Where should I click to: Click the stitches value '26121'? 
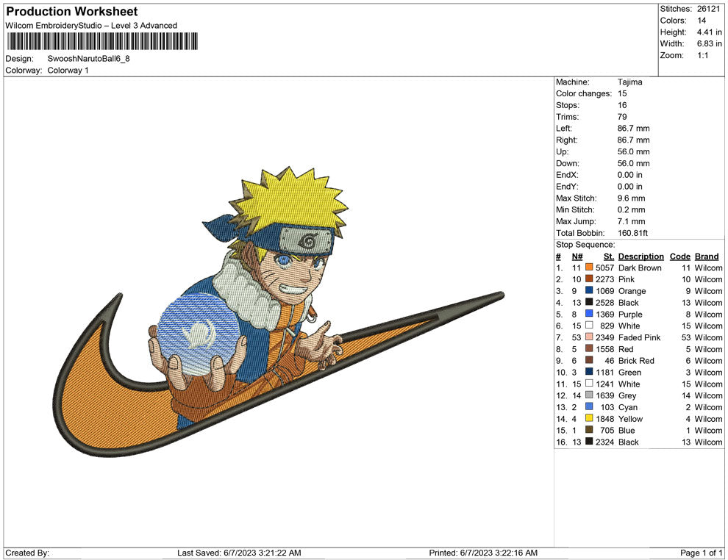pos(708,9)
